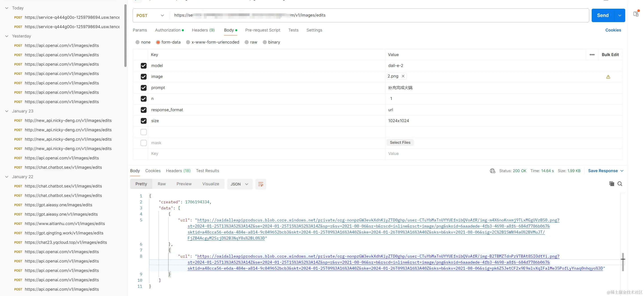Open the Visualize response view tab
The height and width of the screenshot is (296, 644).
210,184
